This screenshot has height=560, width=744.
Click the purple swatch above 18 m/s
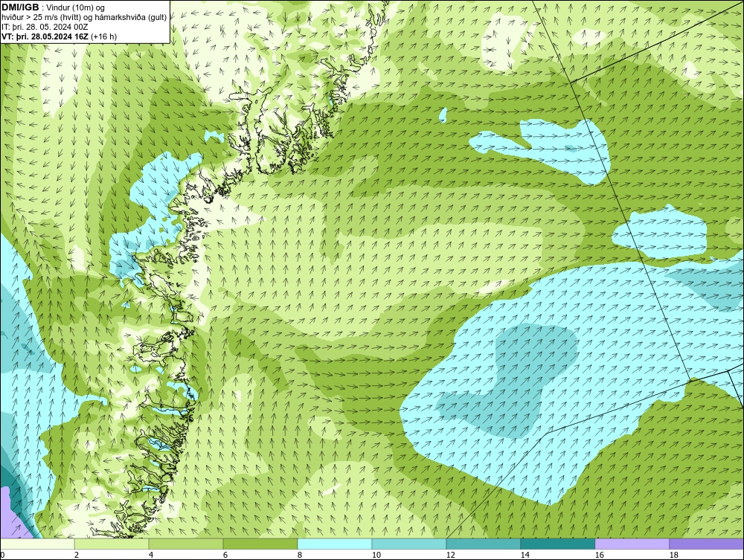707,544
